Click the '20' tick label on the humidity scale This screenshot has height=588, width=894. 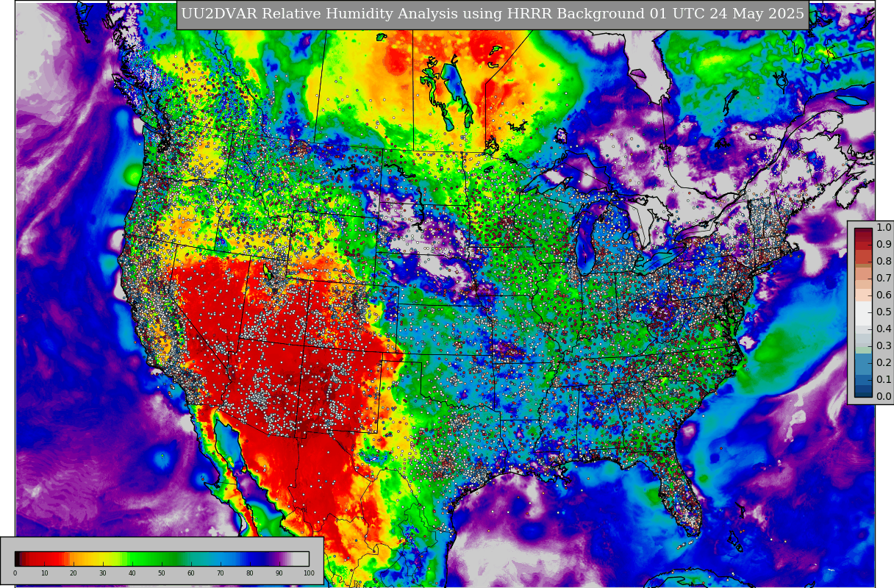[74, 573]
